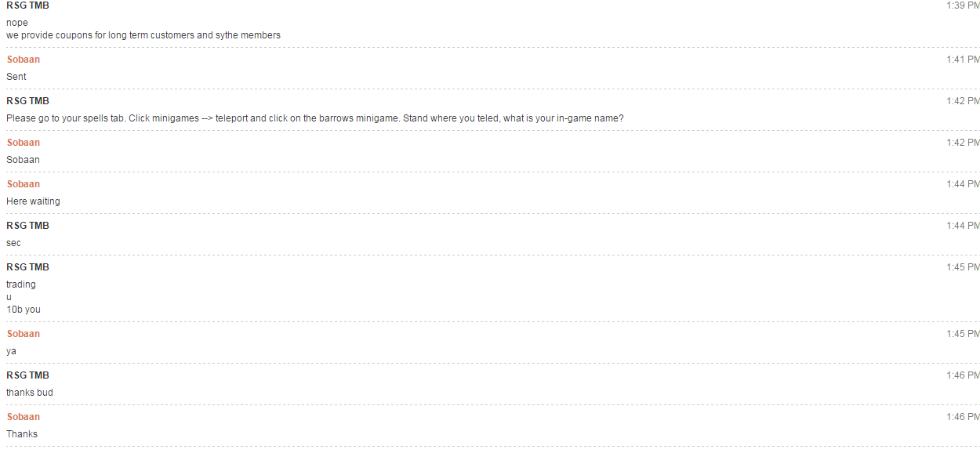Click RSG TMB name above 'sec'
Image resolution: width=980 pixels, height=453 pixels.
(x=27, y=226)
